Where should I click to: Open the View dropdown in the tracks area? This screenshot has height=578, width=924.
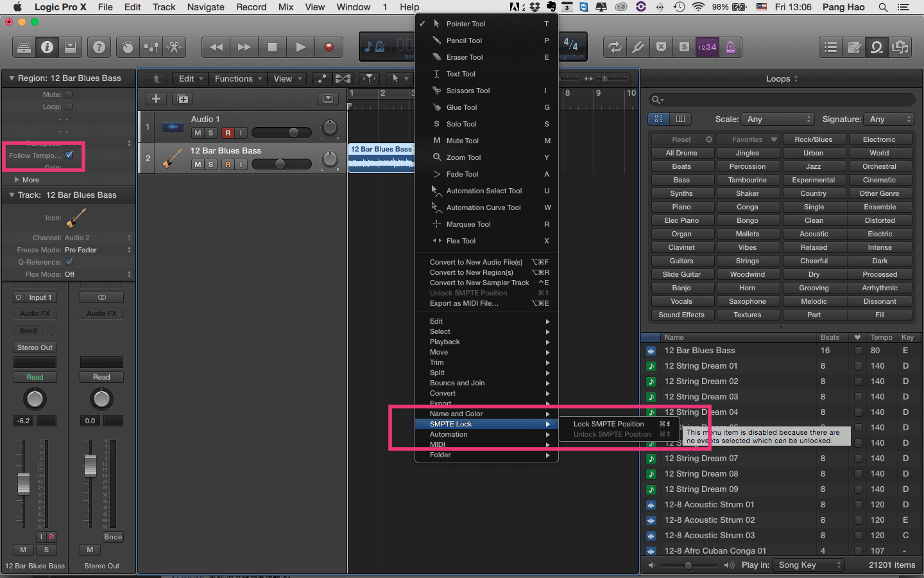tap(287, 78)
